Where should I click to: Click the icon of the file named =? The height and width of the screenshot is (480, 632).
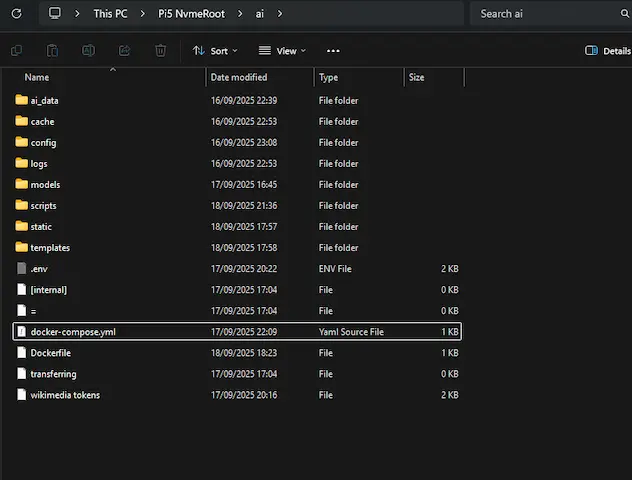22,310
